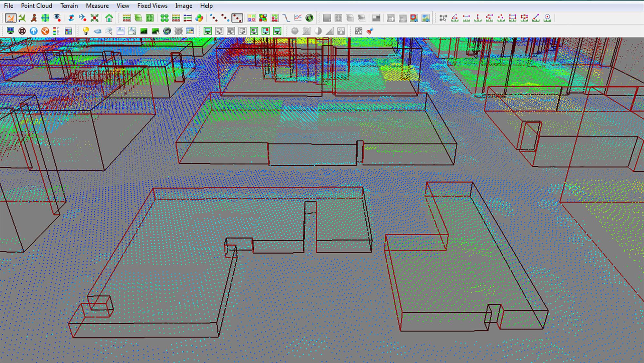Screen dimensions: 644x363
Task: Open the Fixed Views menu
Action: 152,5
